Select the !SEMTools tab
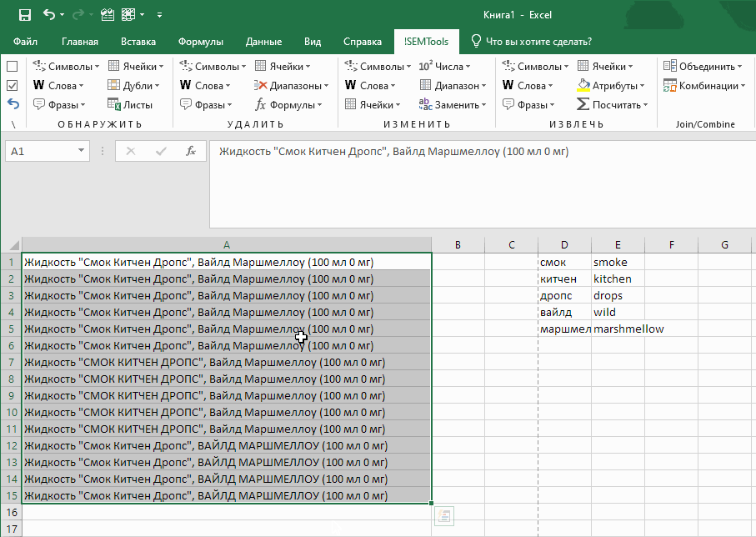Viewport: 756px width, 537px height. pyautogui.click(x=426, y=42)
